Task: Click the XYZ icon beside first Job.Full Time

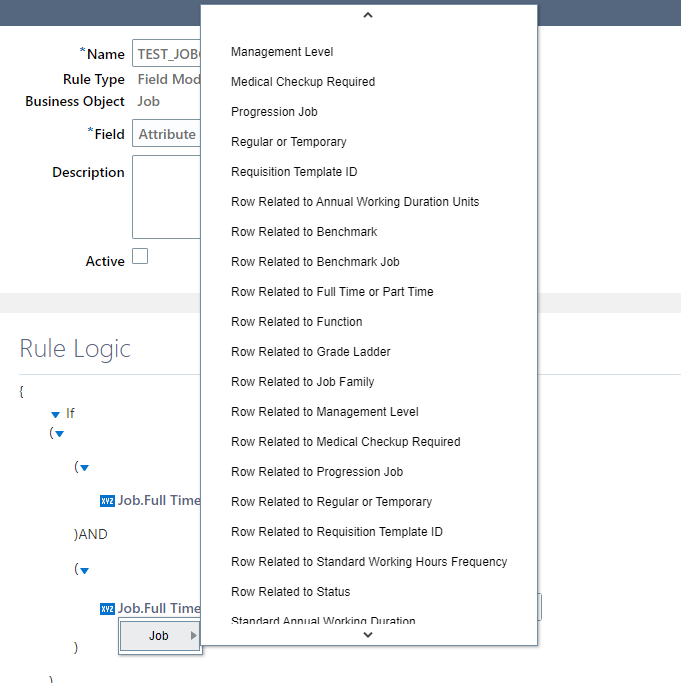Action: 107,501
